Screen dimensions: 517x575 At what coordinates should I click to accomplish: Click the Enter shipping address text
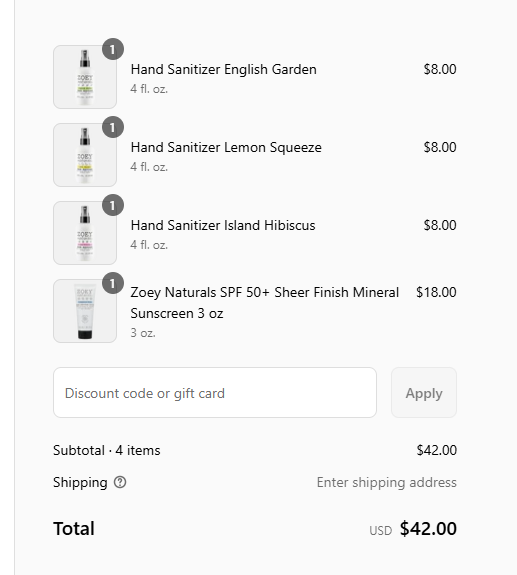387,482
